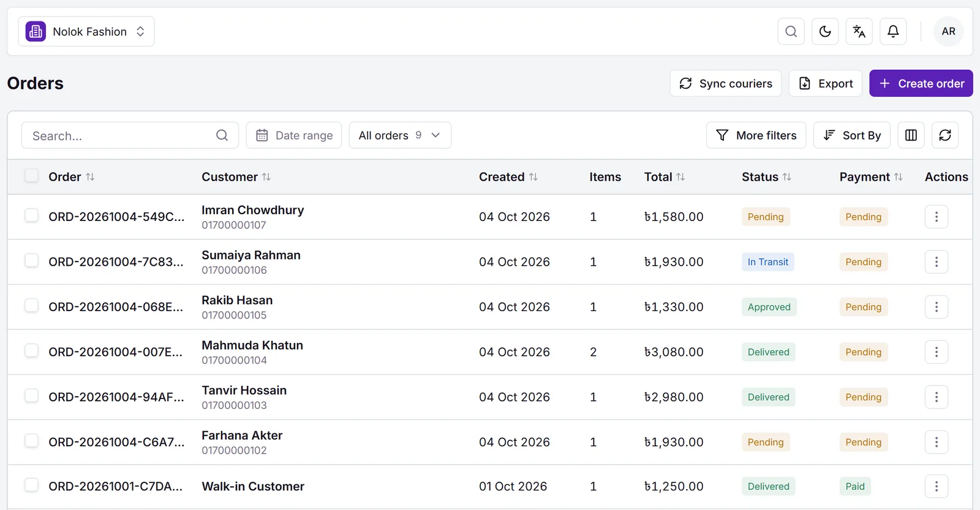Click the Sync couriers button
The image size is (980, 510).
[x=725, y=83]
